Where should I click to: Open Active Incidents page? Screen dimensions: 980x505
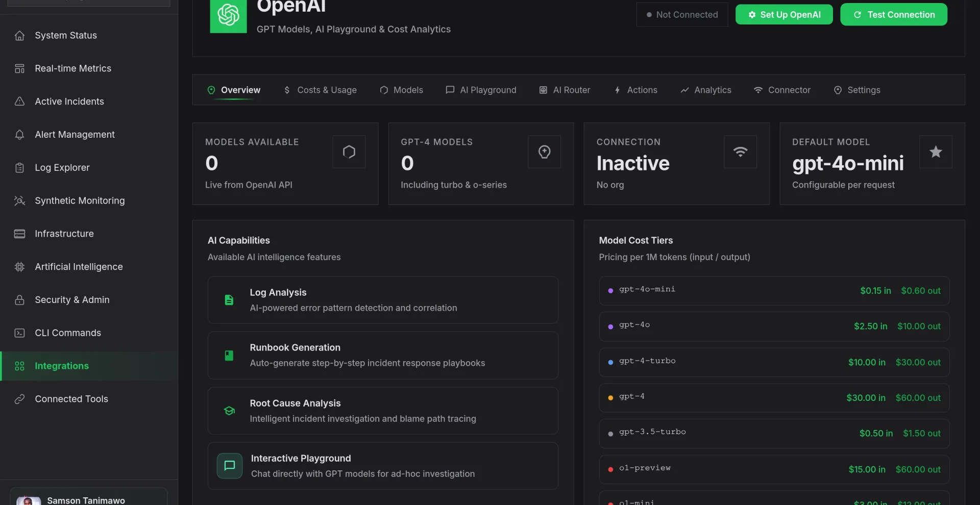tap(89, 102)
